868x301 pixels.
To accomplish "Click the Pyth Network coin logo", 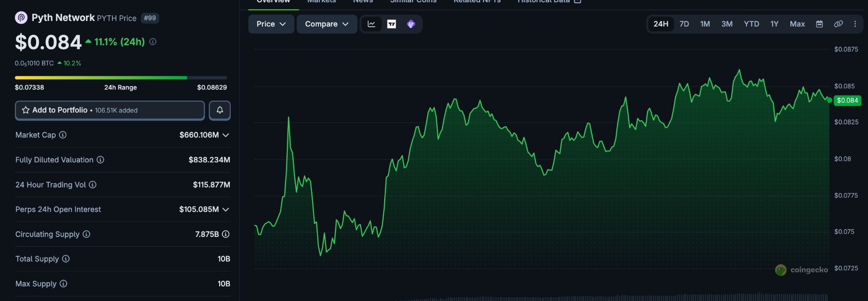I will tap(21, 18).
